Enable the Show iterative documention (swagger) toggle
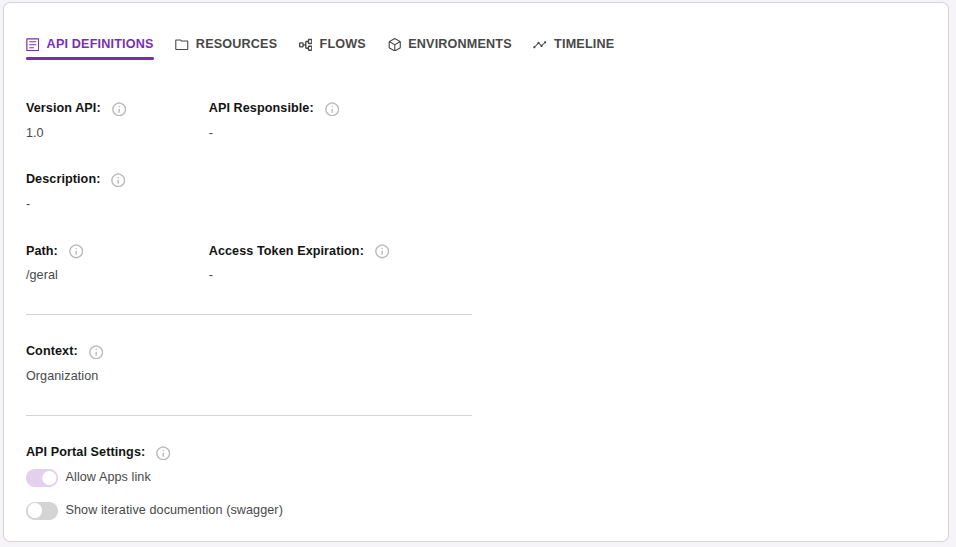 [42, 511]
